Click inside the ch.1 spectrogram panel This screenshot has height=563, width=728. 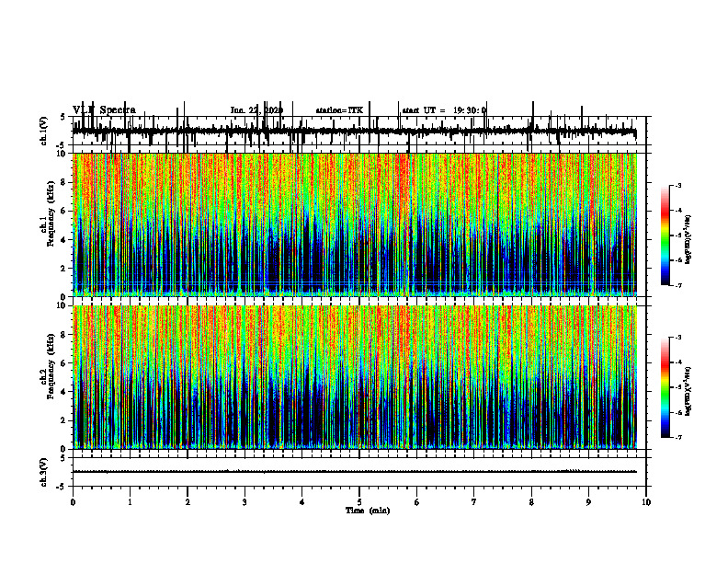coord(355,224)
